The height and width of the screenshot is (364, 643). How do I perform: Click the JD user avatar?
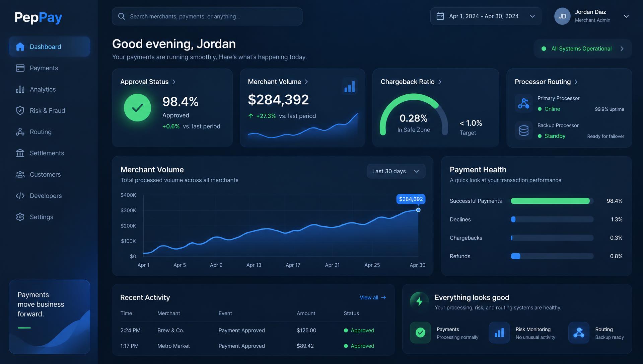click(562, 16)
